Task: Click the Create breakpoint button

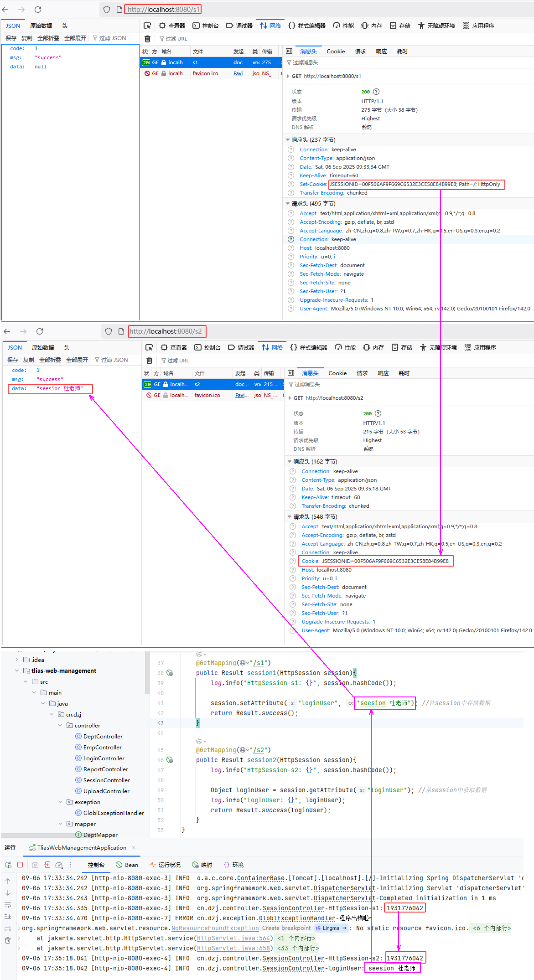Action: pos(286,928)
